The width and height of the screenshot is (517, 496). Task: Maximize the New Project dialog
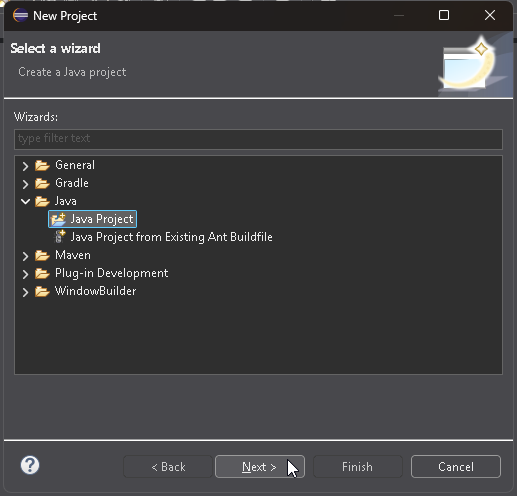point(444,15)
